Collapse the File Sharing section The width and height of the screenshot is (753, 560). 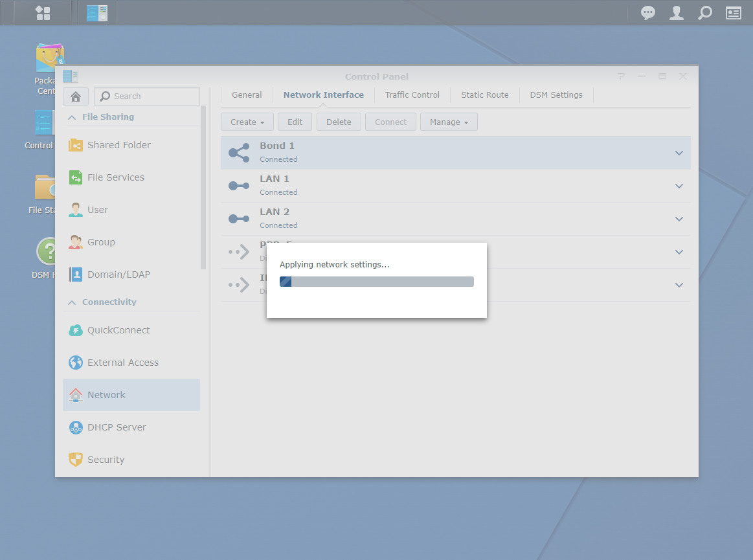[72, 117]
